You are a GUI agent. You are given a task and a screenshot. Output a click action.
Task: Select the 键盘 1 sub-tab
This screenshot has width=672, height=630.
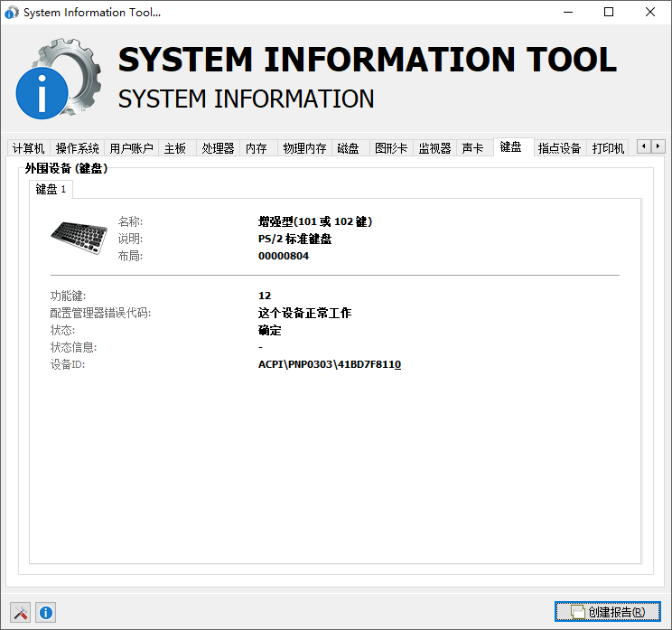[x=51, y=189]
